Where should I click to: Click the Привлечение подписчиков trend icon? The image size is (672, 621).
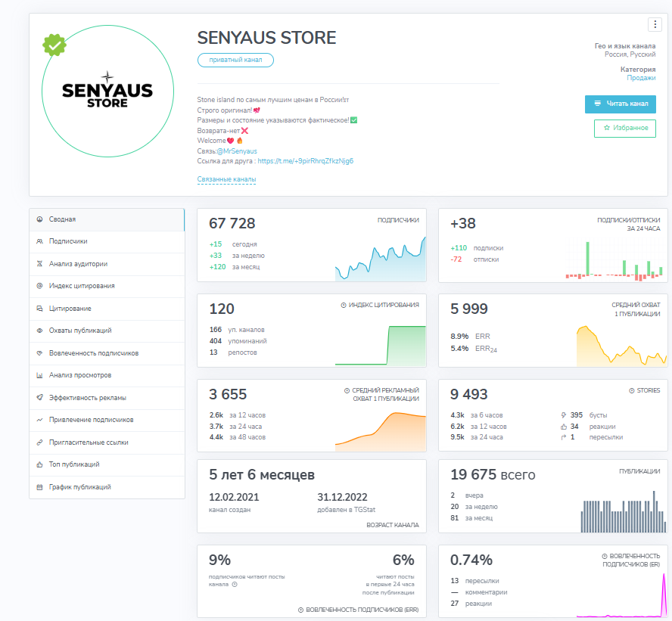tap(39, 420)
